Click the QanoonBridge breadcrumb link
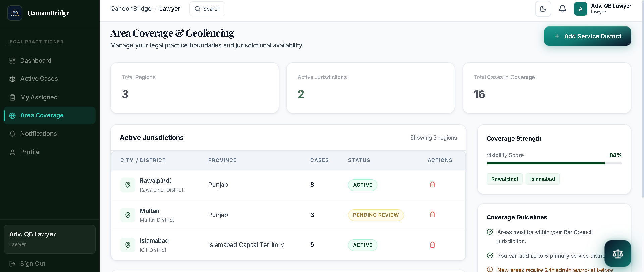The width and height of the screenshot is (644, 272). pyautogui.click(x=131, y=9)
